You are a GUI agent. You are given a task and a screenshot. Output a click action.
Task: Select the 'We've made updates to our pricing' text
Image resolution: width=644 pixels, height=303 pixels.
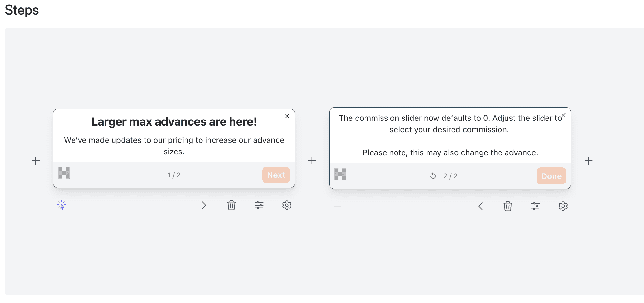point(174,146)
